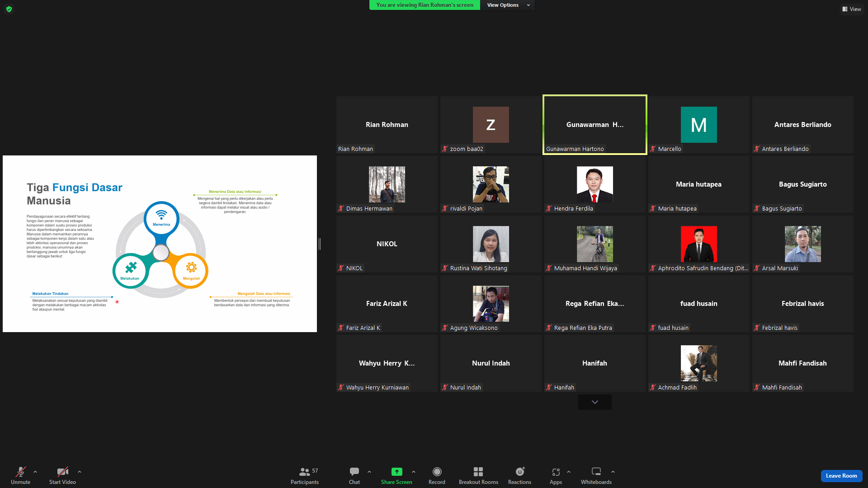Image resolution: width=868 pixels, height=488 pixels.
Task: Expand video options caret next to Start Video
Action: pyautogui.click(x=80, y=472)
